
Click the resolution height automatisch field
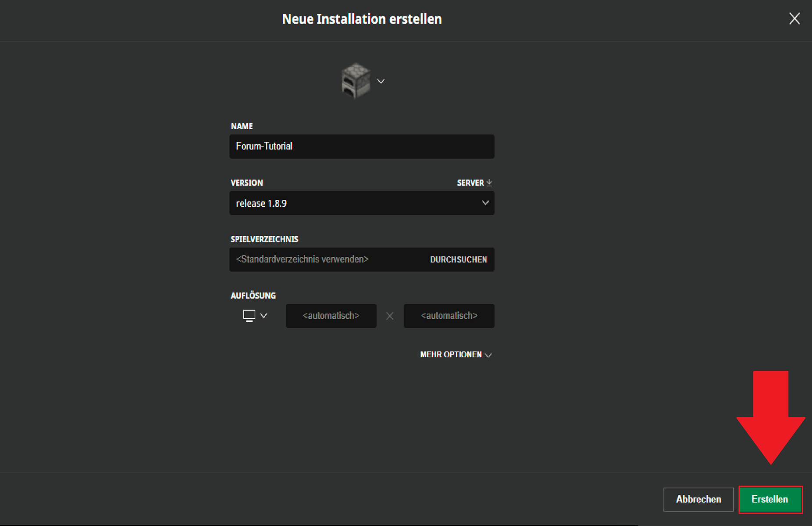click(x=449, y=316)
